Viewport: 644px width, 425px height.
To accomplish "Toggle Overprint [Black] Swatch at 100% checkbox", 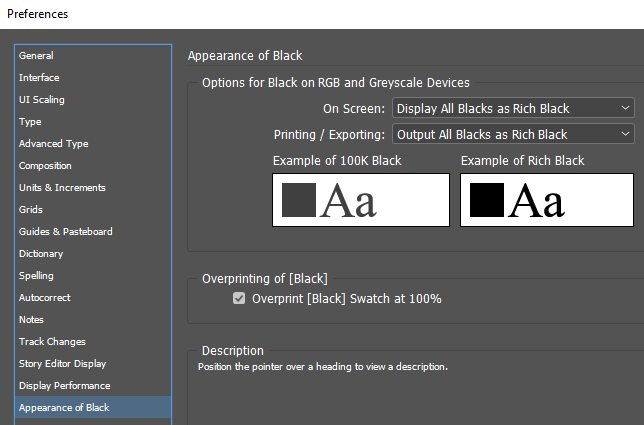I will click(x=239, y=298).
